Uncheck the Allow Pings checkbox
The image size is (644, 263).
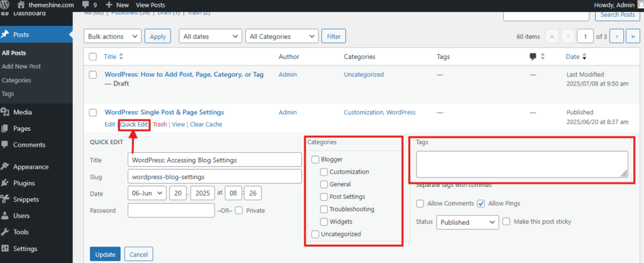pyautogui.click(x=481, y=203)
